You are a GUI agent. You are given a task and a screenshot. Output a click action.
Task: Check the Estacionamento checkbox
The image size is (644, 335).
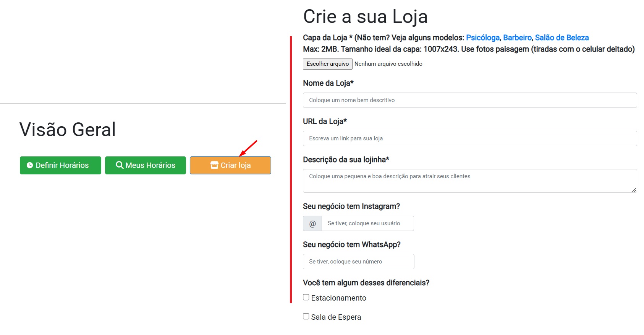pos(306,297)
